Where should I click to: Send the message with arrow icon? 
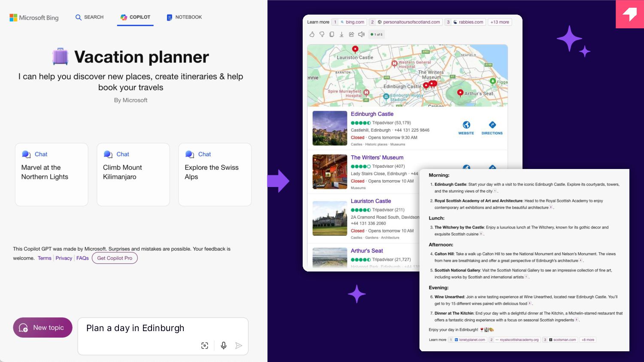239,345
